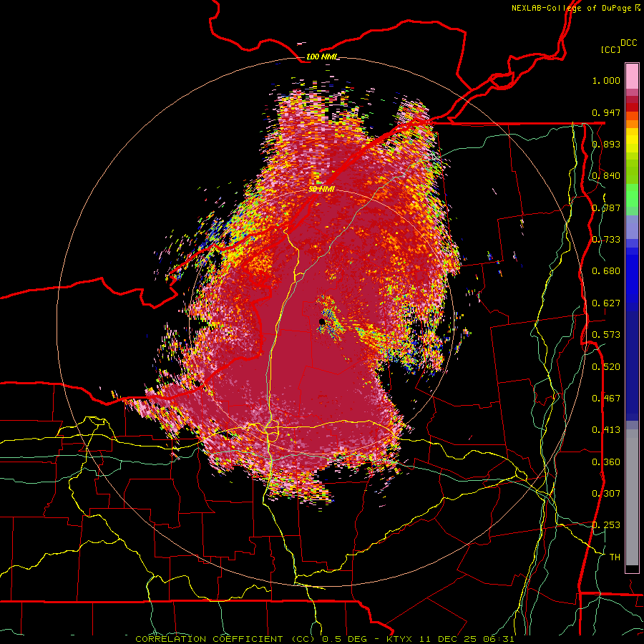This screenshot has width=644, height=644.
Task: Click the 100 NMI range ring label
Action: (x=321, y=57)
